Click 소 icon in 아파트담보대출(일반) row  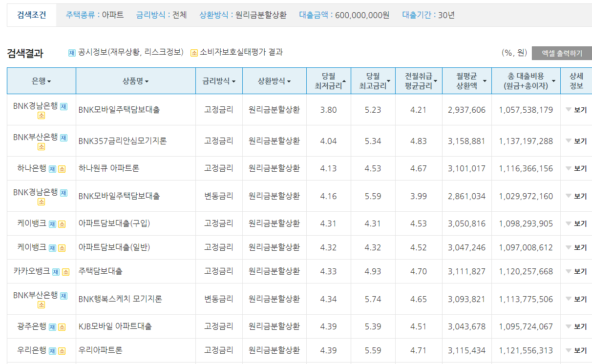[x=62, y=248]
